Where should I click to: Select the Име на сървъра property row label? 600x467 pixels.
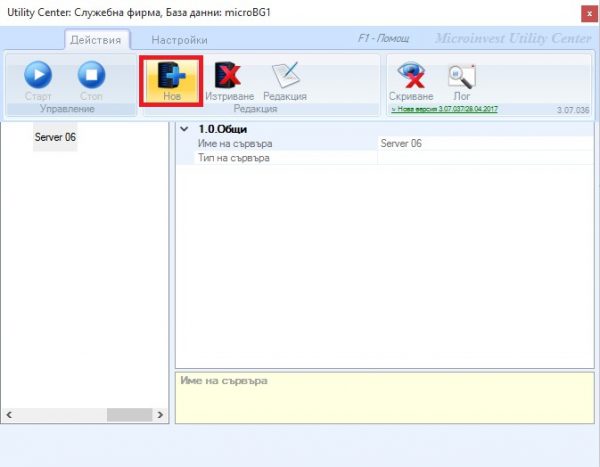[235, 144]
